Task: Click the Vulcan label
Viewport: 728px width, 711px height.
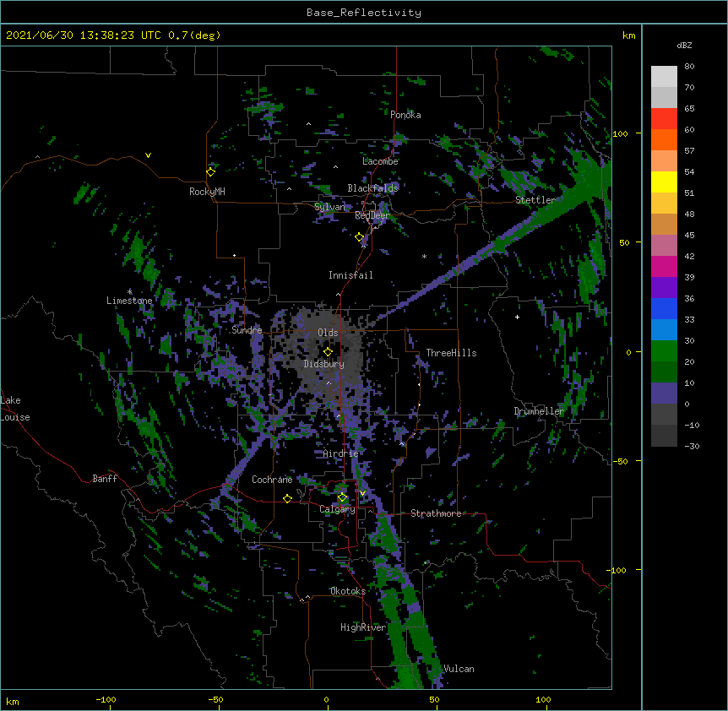Action: point(459,669)
